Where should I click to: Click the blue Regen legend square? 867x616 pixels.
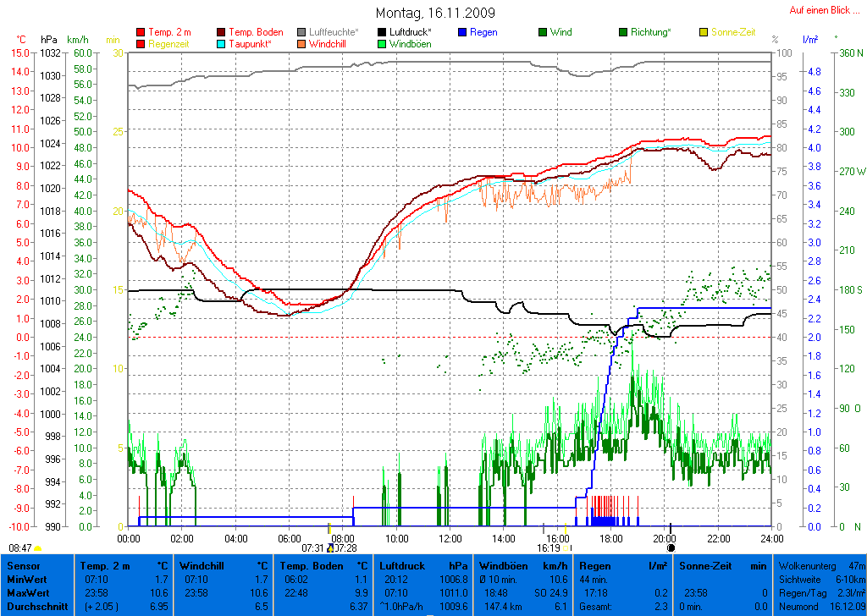coord(462,32)
